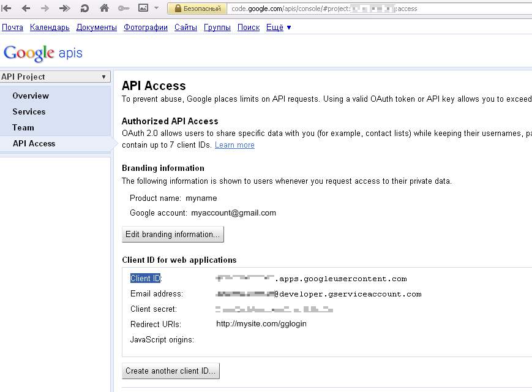Screen dimensions: 532x392
Task: Click the myaccount@gmail.com account value
Action: pyautogui.click(x=233, y=213)
